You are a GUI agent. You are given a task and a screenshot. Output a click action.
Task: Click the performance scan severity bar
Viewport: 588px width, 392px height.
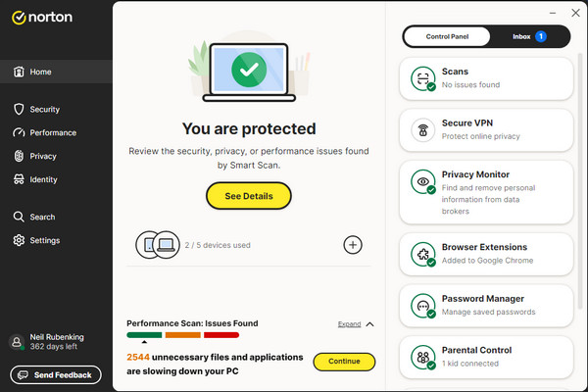click(182, 336)
